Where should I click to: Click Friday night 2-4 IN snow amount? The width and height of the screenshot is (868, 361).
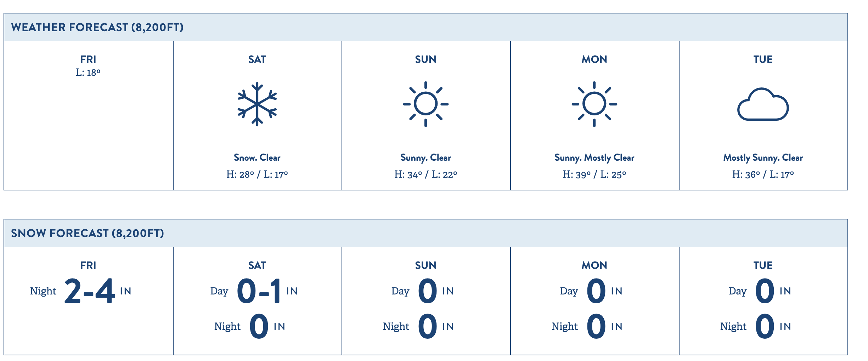[98, 291]
